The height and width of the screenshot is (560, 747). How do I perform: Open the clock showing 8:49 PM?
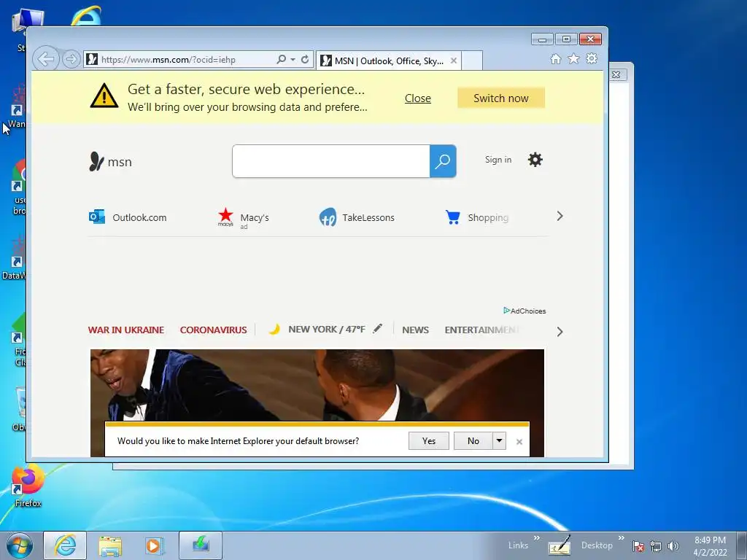point(710,545)
